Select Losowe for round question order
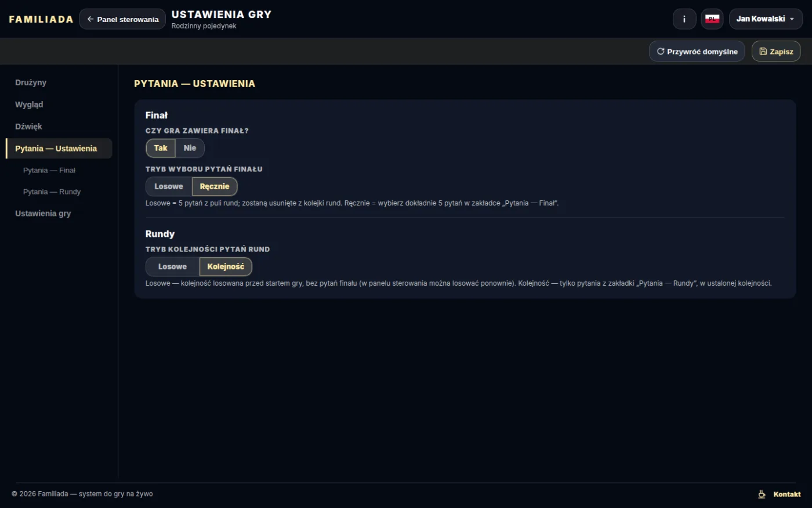This screenshot has height=508, width=812. click(x=173, y=266)
